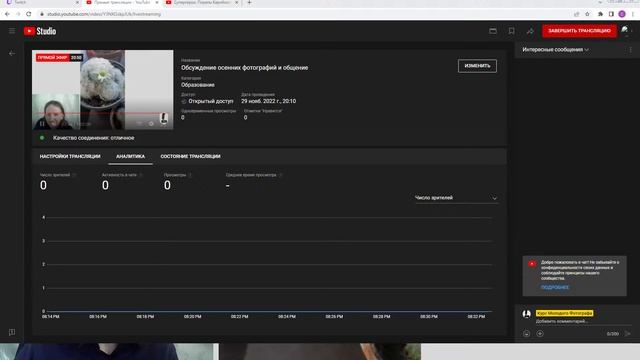This screenshot has height=360, width=640.
Task: Click the share stream arrow icon
Action: pyautogui.click(x=530, y=31)
